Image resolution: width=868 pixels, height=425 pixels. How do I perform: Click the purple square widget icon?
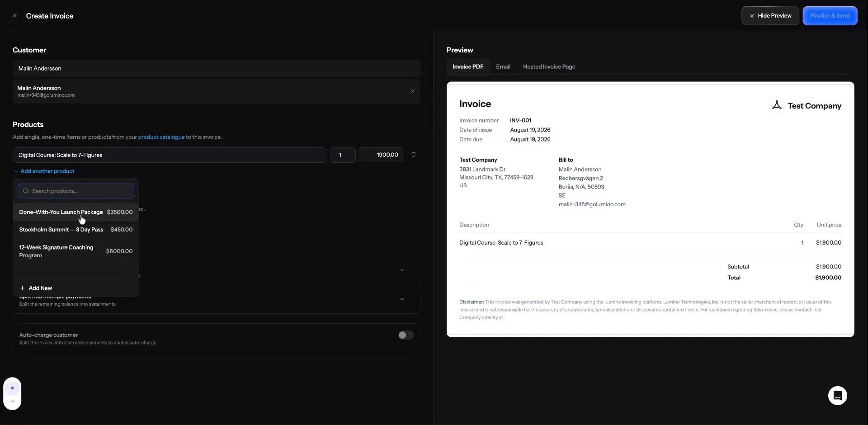pos(12,388)
